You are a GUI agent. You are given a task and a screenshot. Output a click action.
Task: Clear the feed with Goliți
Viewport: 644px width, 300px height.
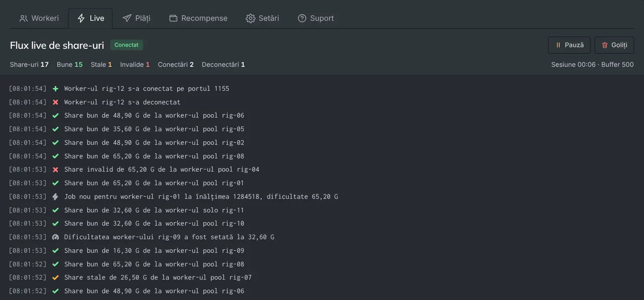[614, 45]
